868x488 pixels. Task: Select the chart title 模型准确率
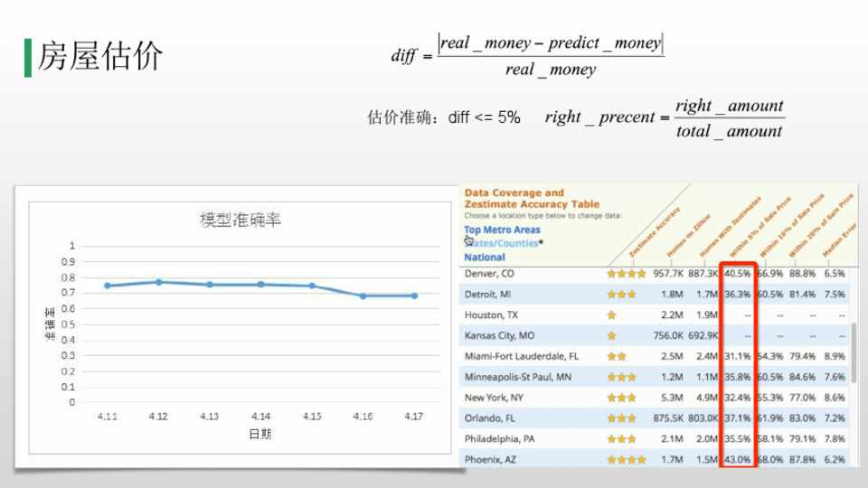point(241,220)
